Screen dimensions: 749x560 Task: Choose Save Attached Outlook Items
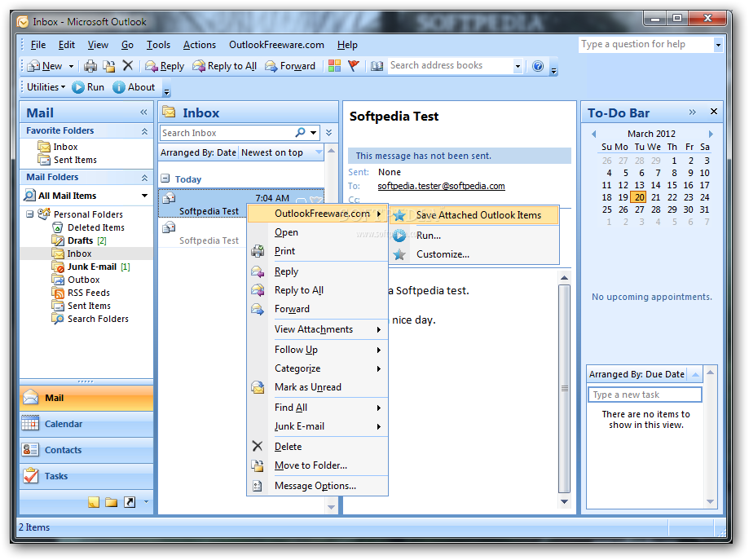[x=474, y=215]
